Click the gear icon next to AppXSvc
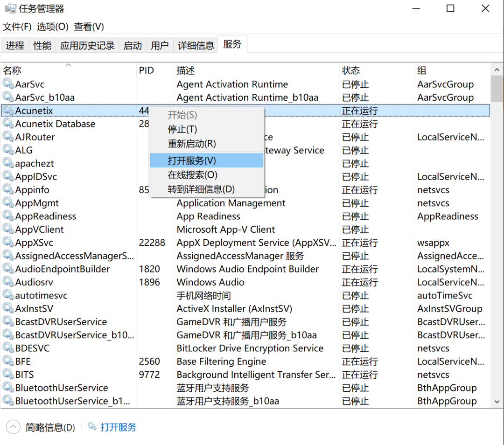The width and height of the screenshot is (504, 445). [x=8, y=242]
